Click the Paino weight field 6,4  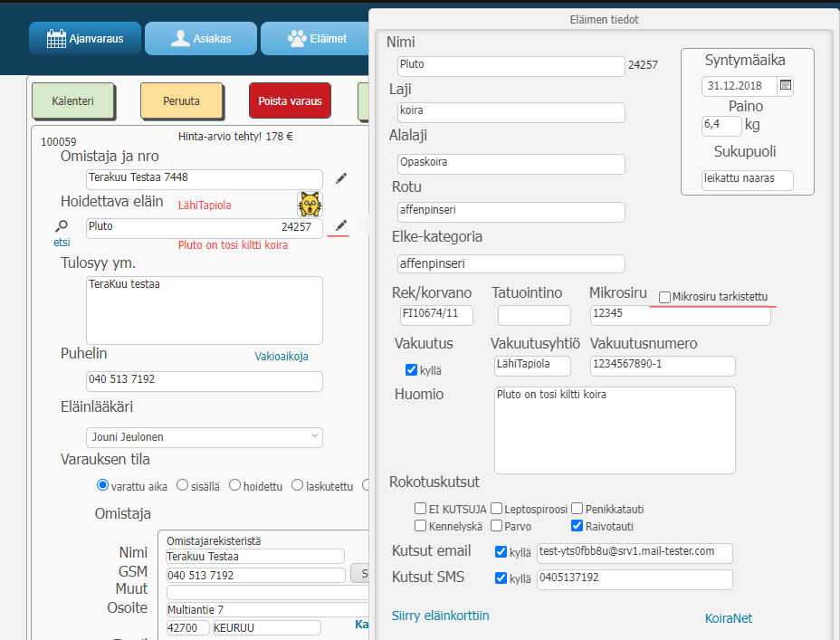pyautogui.click(x=721, y=126)
